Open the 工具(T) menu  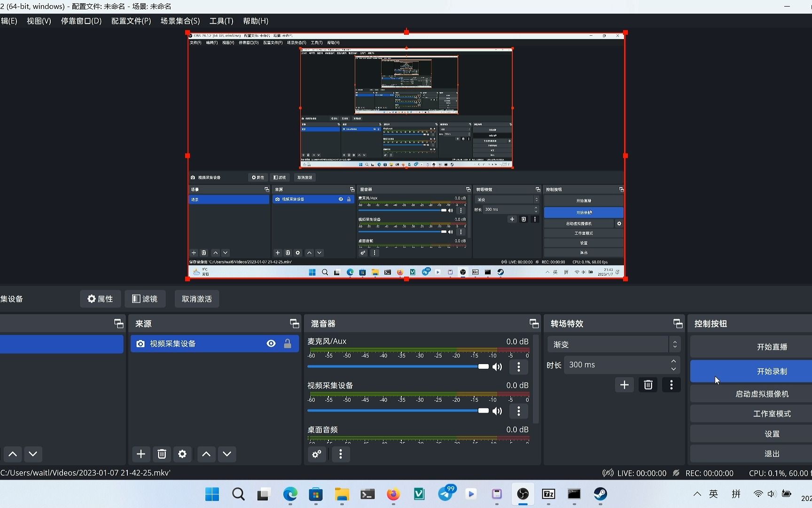(221, 21)
